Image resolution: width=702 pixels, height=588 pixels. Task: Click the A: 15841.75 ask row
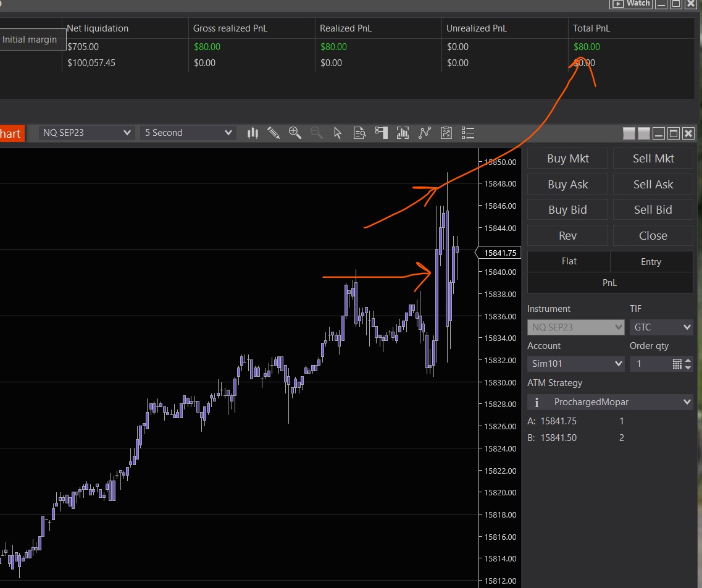pyautogui.click(x=576, y=421)
